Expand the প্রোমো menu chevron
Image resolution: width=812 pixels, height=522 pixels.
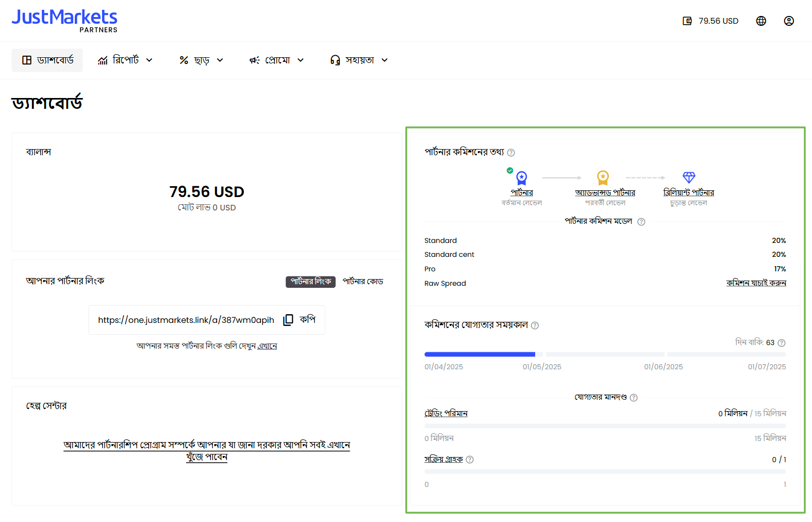[x=301, y=60]
